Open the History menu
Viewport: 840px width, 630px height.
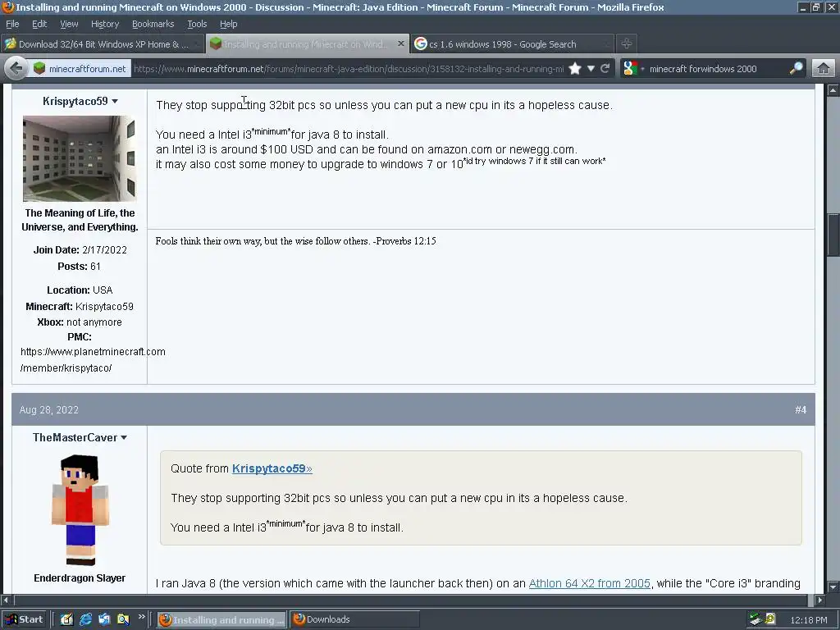tap(104, 24)
